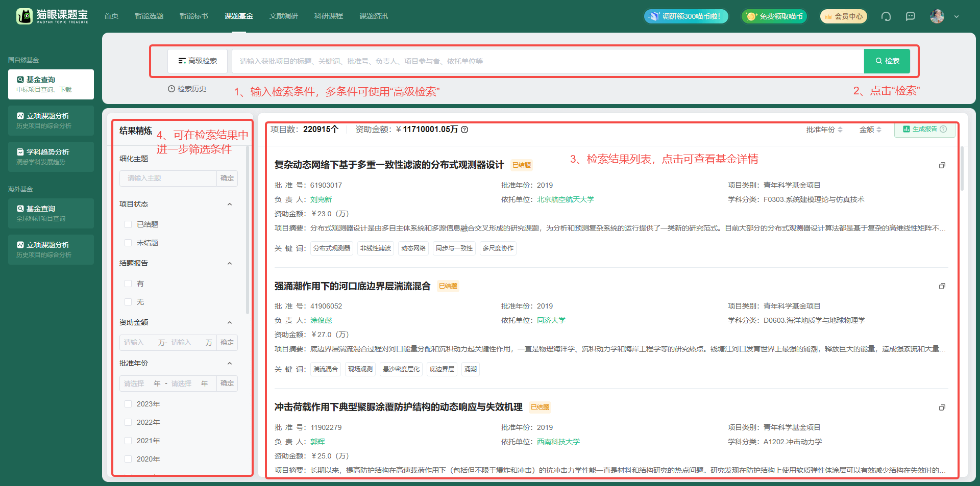Tick the 2022年 year checkbox
Image resolution: width=980 pixels, height=486 pixels.
[128, 422]
